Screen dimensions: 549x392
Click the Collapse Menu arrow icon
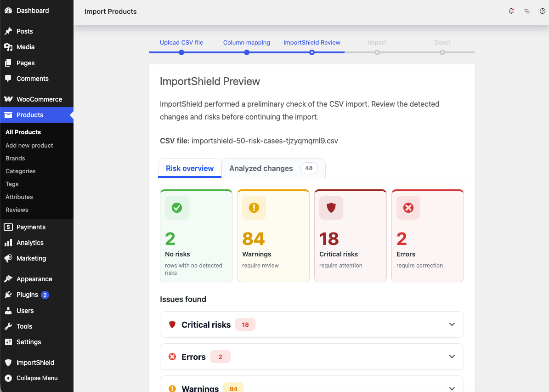[8, 378]
